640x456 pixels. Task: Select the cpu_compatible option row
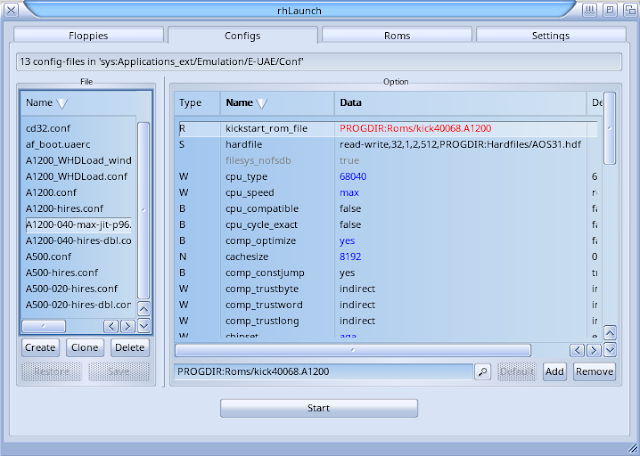pos(388,208)
